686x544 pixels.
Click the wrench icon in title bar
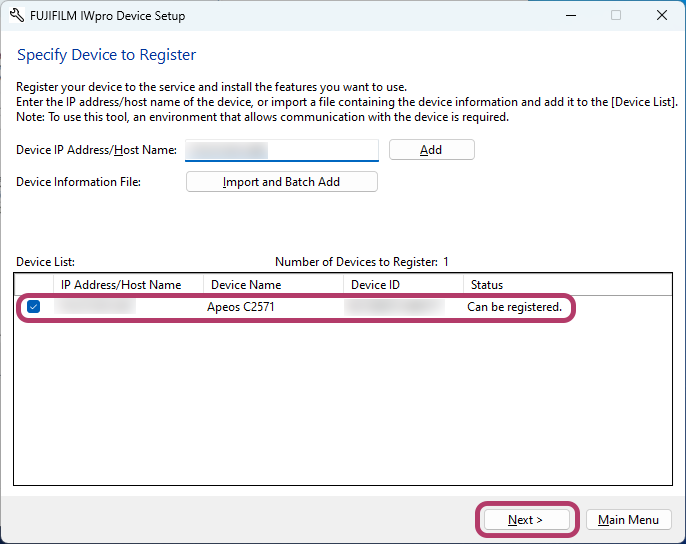(x=17, y=15)
